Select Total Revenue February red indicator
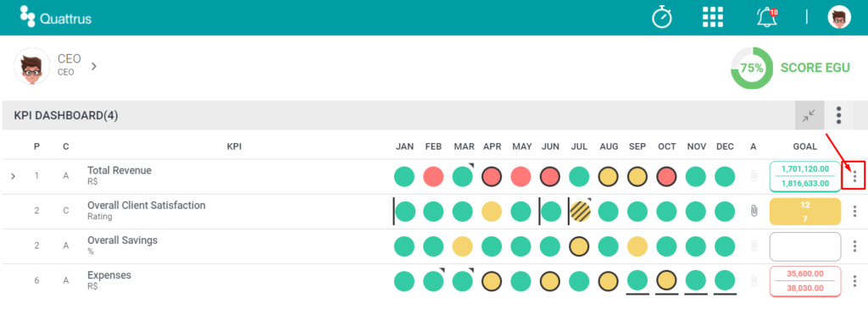 (x=433, y=176)
